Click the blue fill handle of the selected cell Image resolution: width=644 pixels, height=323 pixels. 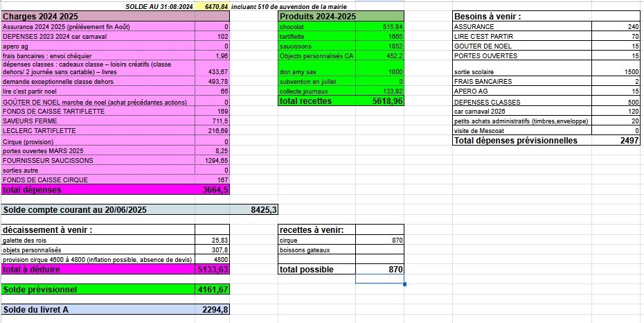(404, 283)
